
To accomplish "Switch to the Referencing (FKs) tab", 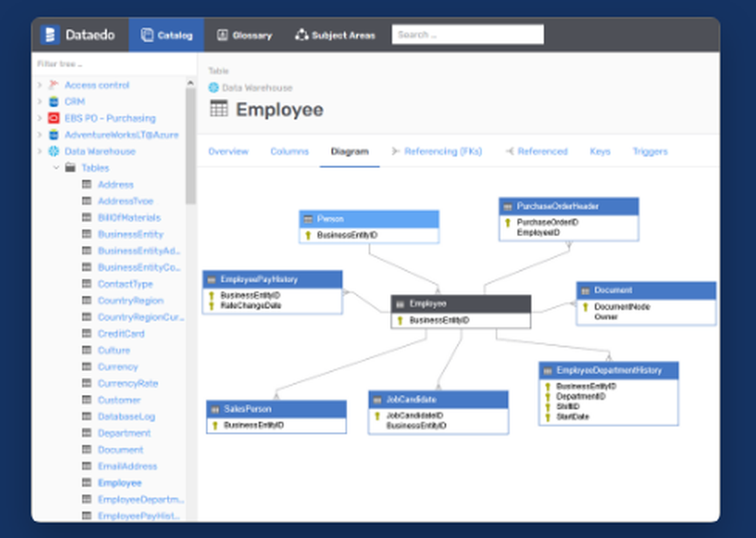I will (437, 151).
